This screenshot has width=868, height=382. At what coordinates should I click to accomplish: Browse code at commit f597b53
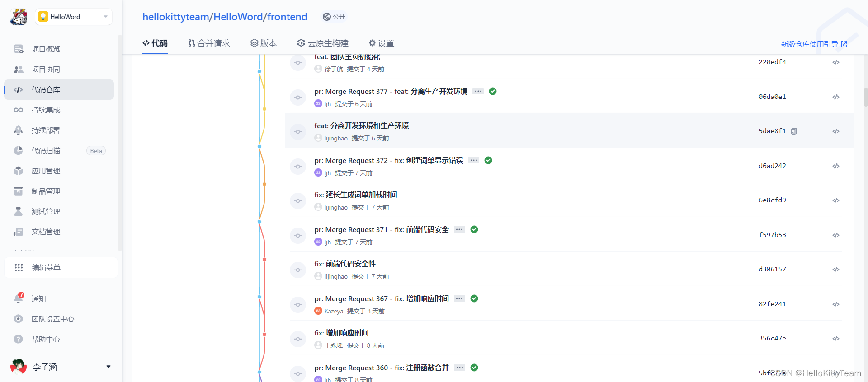pos(836,235)
